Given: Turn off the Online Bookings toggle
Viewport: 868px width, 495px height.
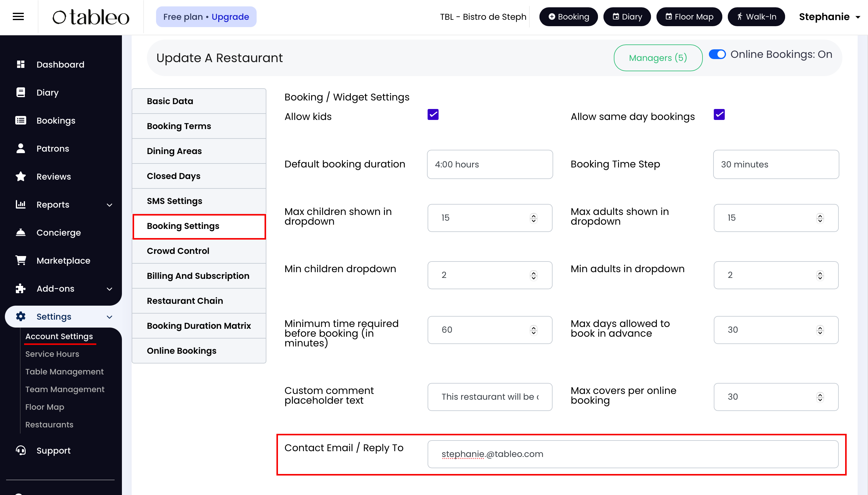Looking at the screenshot, I should click(717, 54).
